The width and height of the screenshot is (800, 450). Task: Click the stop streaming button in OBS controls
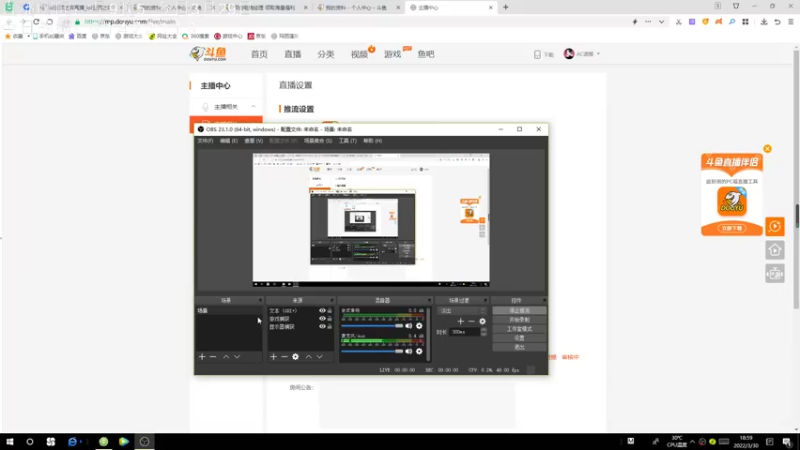click(x=519, y=310)
